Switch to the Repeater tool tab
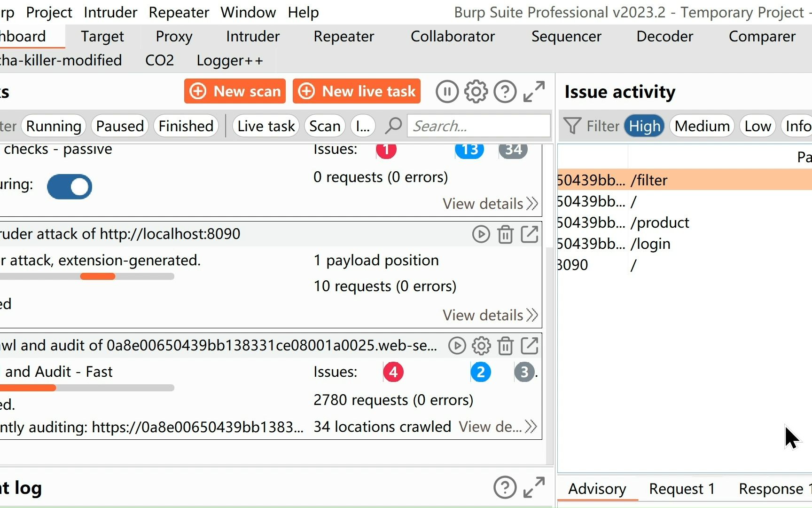The image size is (812, 508). pos(344,37)
